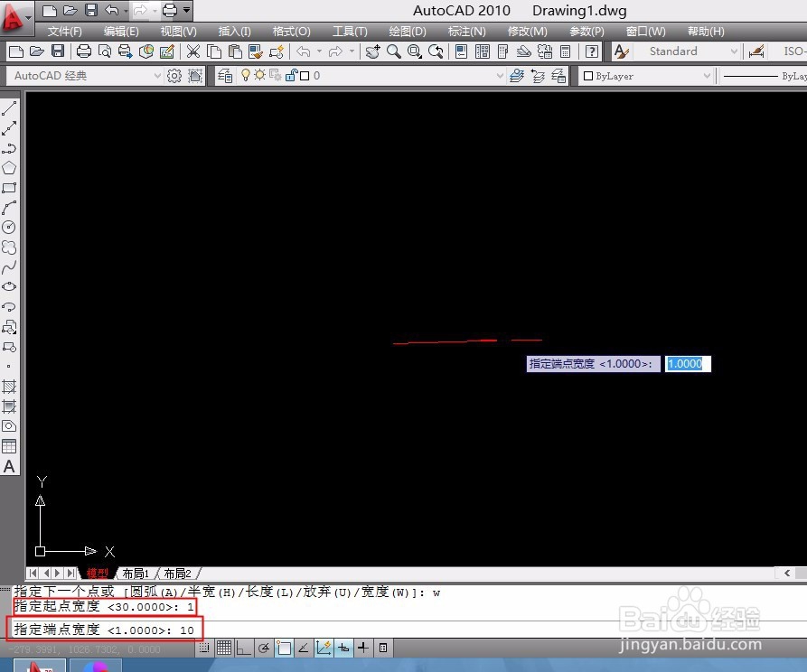The width and height of the screenshot is (807, 672).
Task: Select the Polyline tool
Action: coord(9,148)
